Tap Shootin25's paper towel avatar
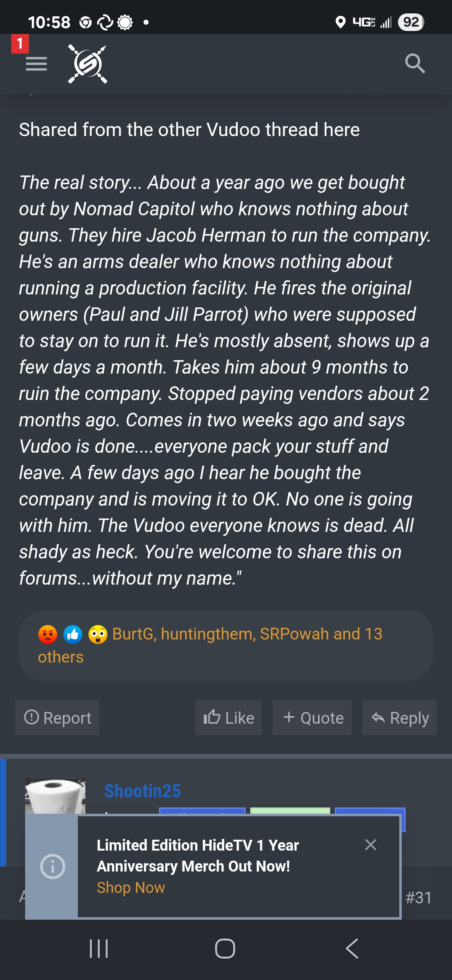The height and width of the screenshot is (980, 452). coord(55,795)
